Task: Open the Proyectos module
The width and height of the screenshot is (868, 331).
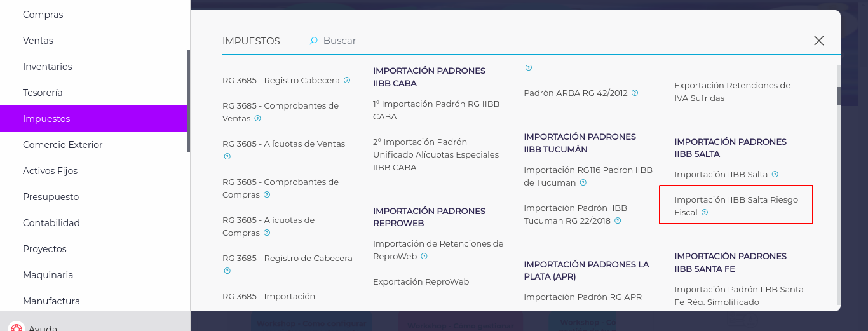Action: tap(93, 249)
